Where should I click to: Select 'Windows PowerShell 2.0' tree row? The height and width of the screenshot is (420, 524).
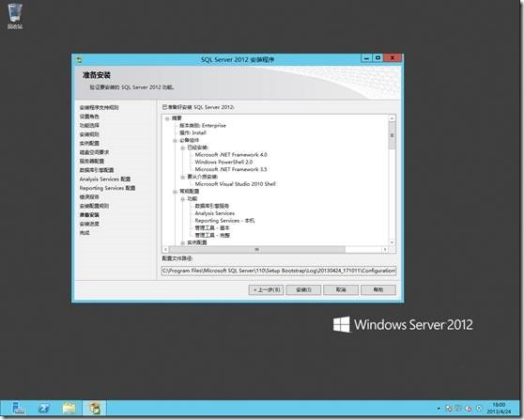pyautogui.click(x=223, y=163)
